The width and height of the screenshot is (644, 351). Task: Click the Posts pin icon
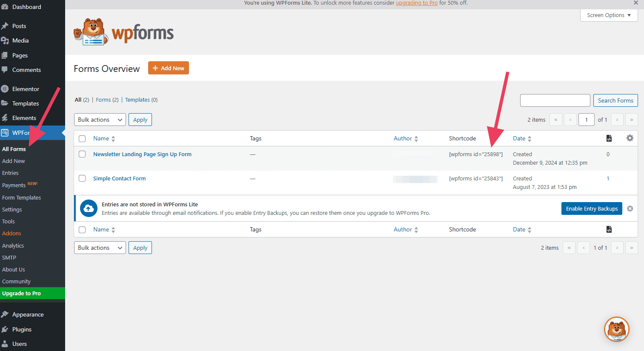point(5,26)
